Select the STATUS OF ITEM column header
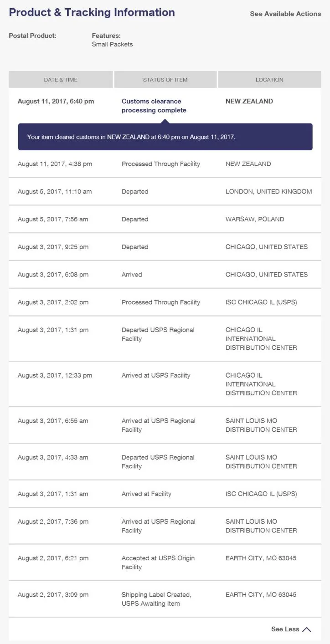This screenshot has width=330, height=644. (x=165, y=80)
